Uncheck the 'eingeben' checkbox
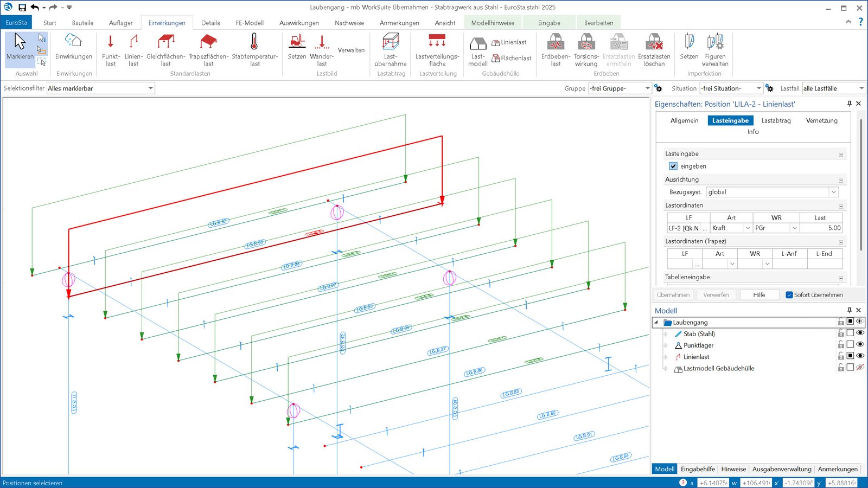868x488 pixels. pos(673,166)
